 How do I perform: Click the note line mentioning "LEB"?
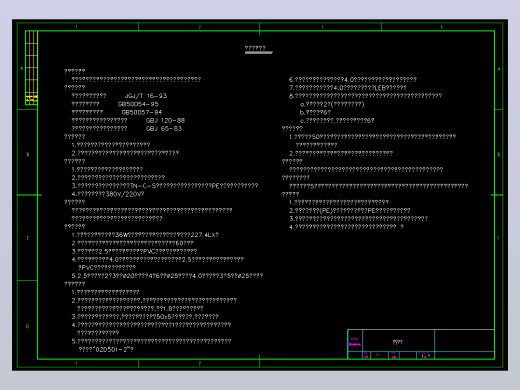click(x=348, y=88)
